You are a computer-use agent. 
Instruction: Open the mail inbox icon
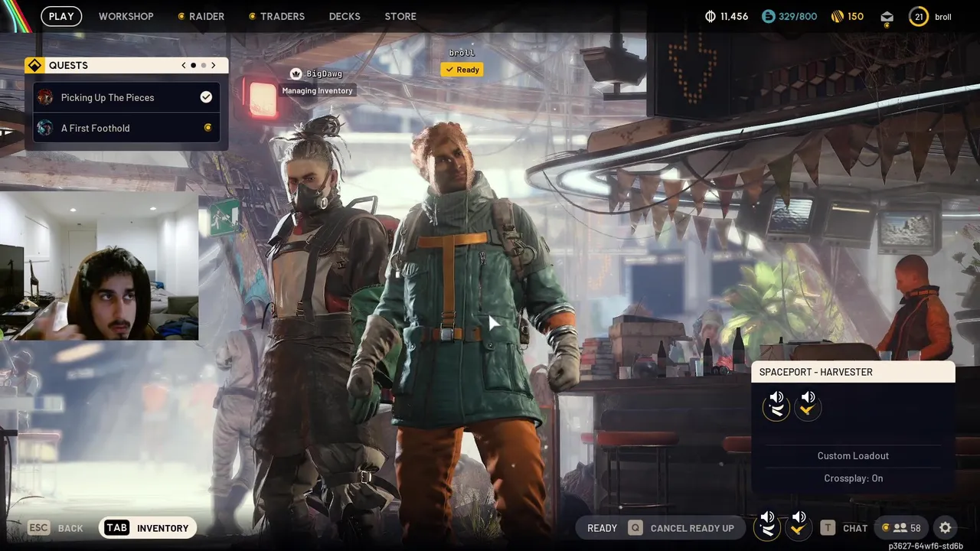coord(887,17)
